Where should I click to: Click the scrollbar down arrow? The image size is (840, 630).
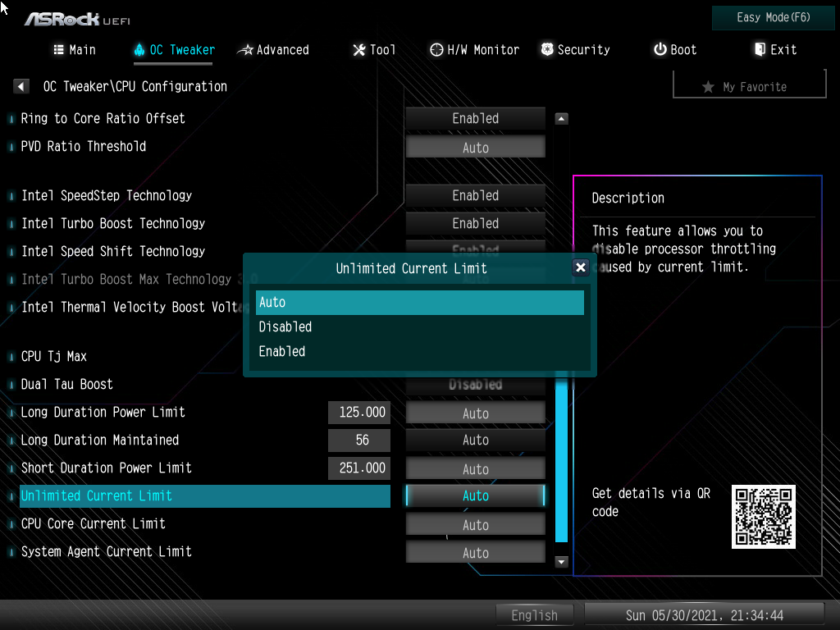(561, 561)
